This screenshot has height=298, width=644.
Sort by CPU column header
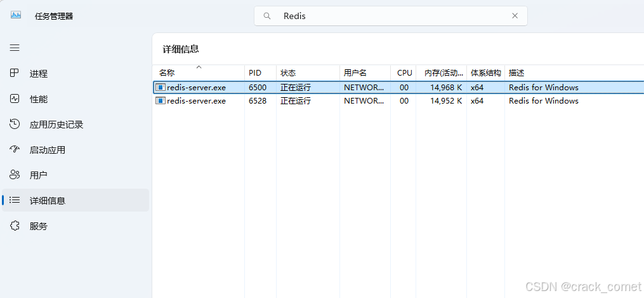(404, 73)
